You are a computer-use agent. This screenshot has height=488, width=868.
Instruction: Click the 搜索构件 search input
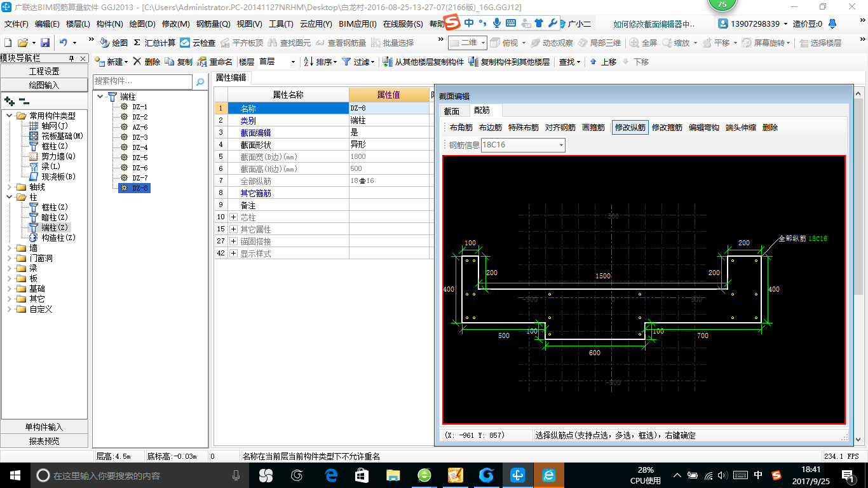pos(142,81)
